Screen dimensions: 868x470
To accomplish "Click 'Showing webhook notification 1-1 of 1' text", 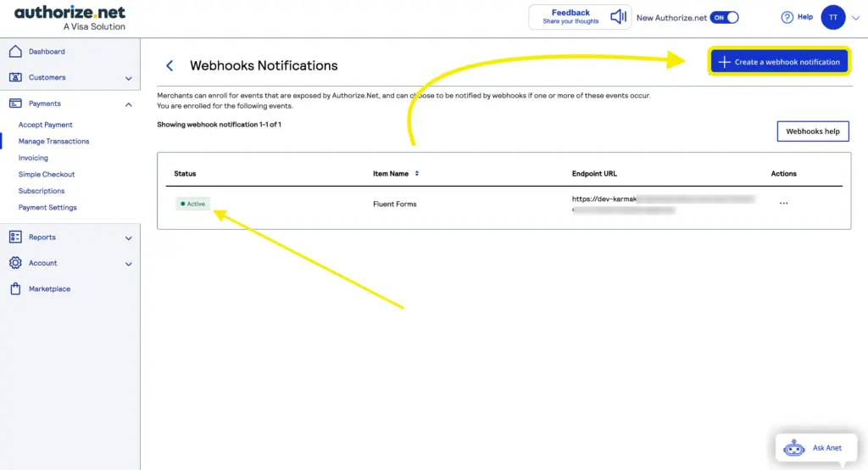I will 220,124.
